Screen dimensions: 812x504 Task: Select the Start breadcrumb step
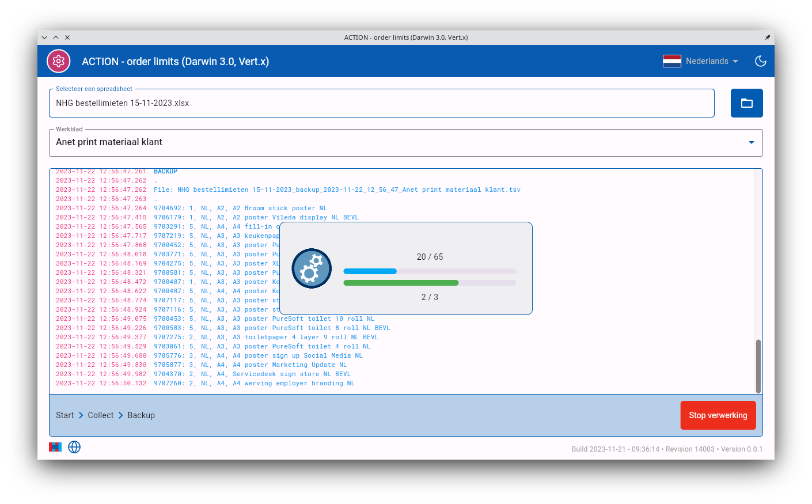coord(64,415)
